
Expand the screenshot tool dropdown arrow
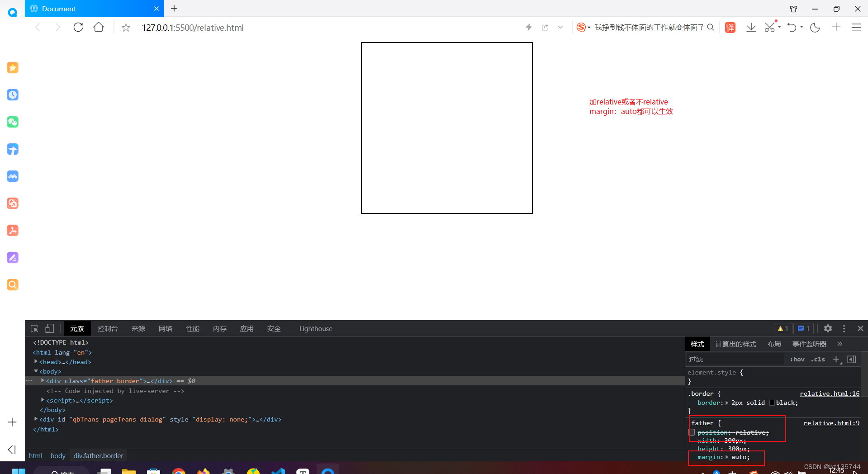(779, 27)
